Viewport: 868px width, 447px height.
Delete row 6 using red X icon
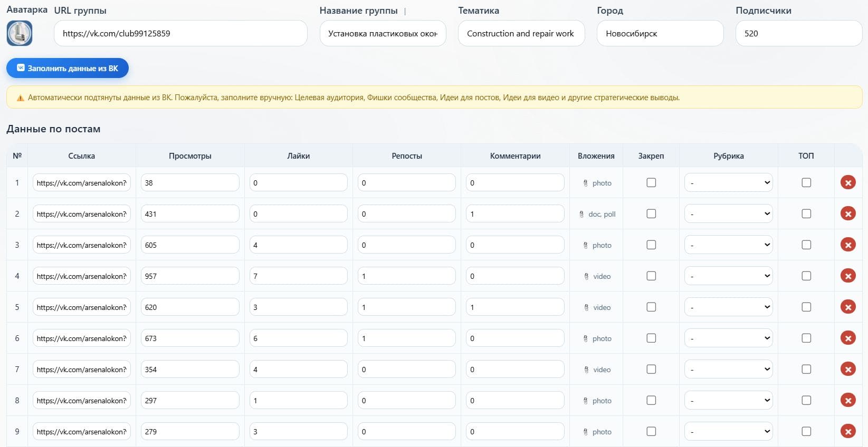click(848, 338)
